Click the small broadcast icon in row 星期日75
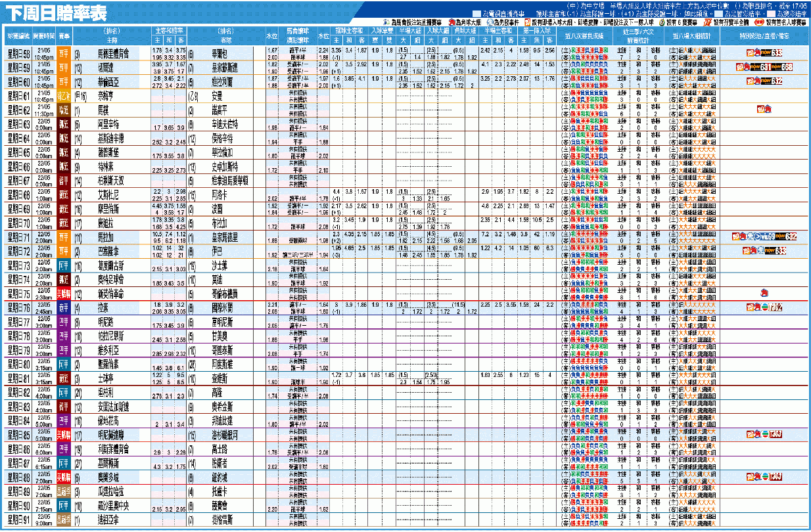811x532 pixels. (x=764, y=293)
